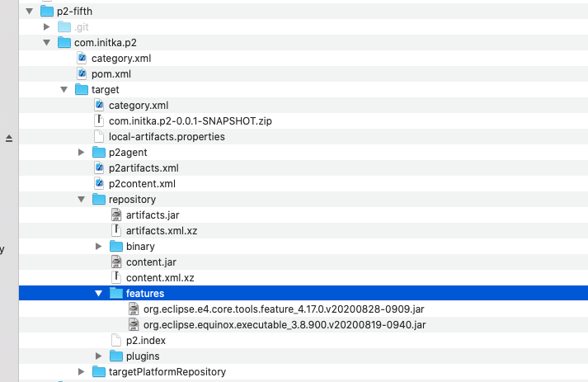
Task: Select the target folder name
Action: pos(106,90)
